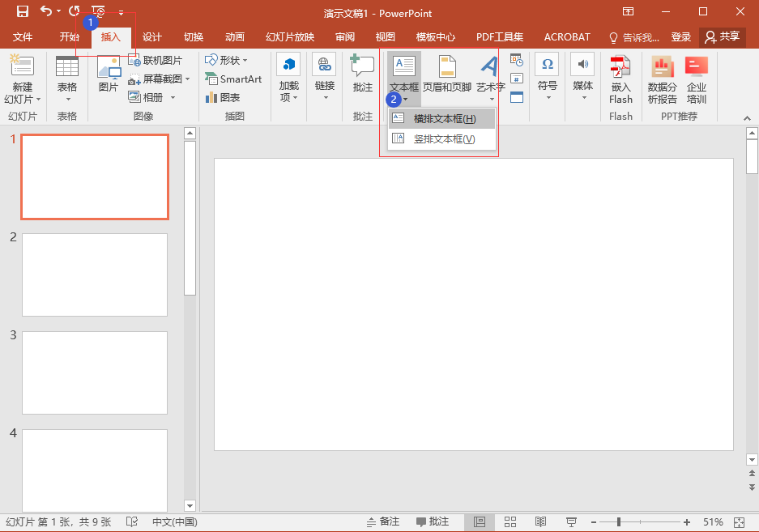Image resolution: width=759 pixels, height=532 pixels.
Task: Zoom in with the plus button
Action: tap(687, 521)
